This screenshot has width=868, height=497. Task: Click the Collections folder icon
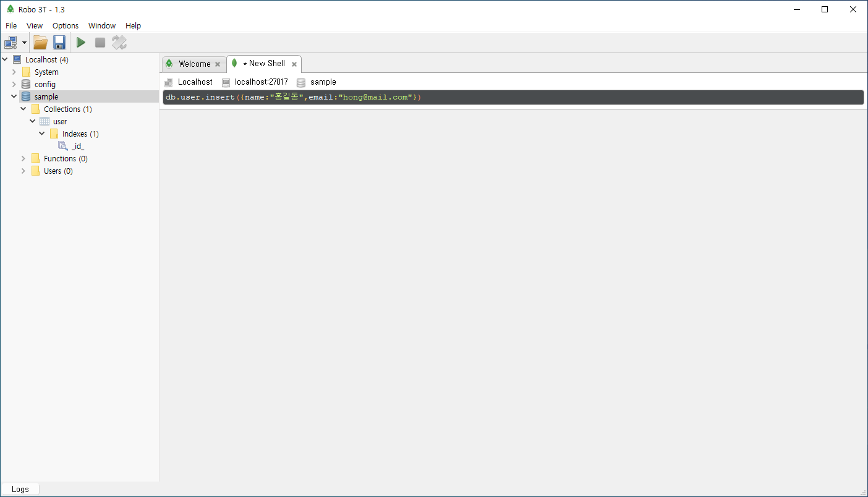pyautogui.click(x=35, y=109)
